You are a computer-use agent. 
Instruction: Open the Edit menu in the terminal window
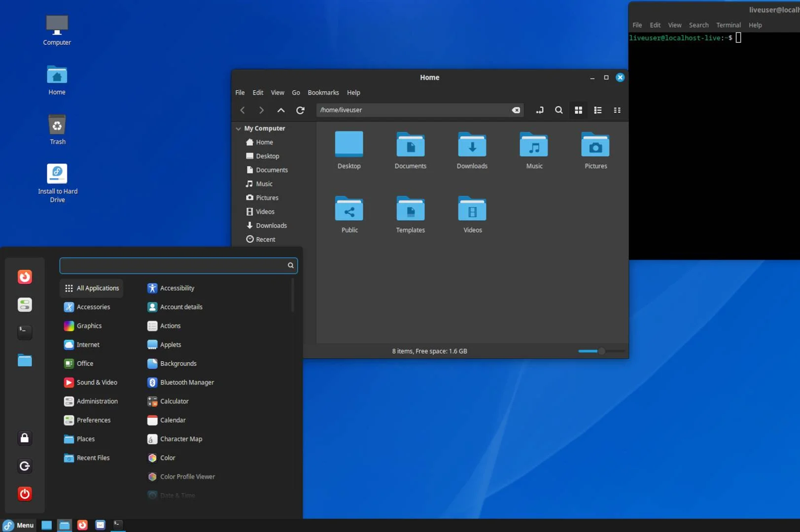point(655,25)
